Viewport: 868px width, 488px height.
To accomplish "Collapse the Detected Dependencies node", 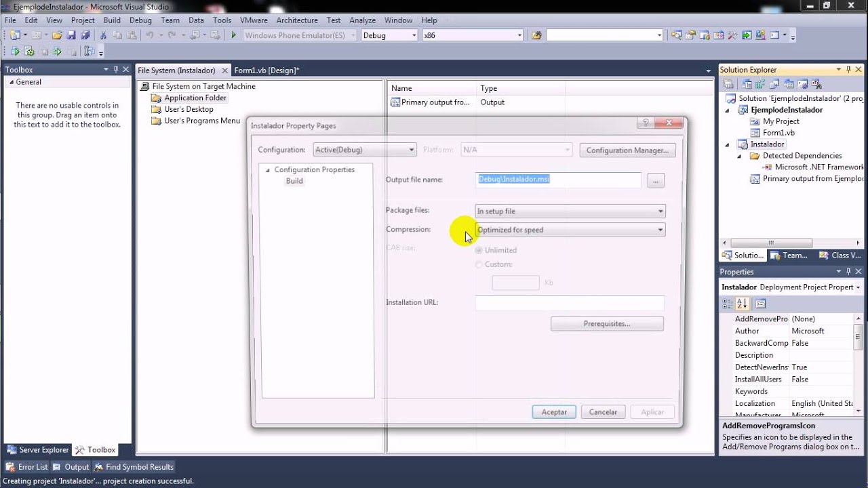I will pyautogui.click(x=740, y=156).
